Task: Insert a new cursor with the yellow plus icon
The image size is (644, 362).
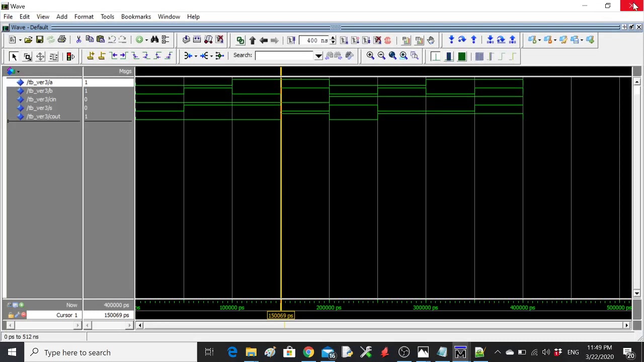Action: [x=91, y=56]
